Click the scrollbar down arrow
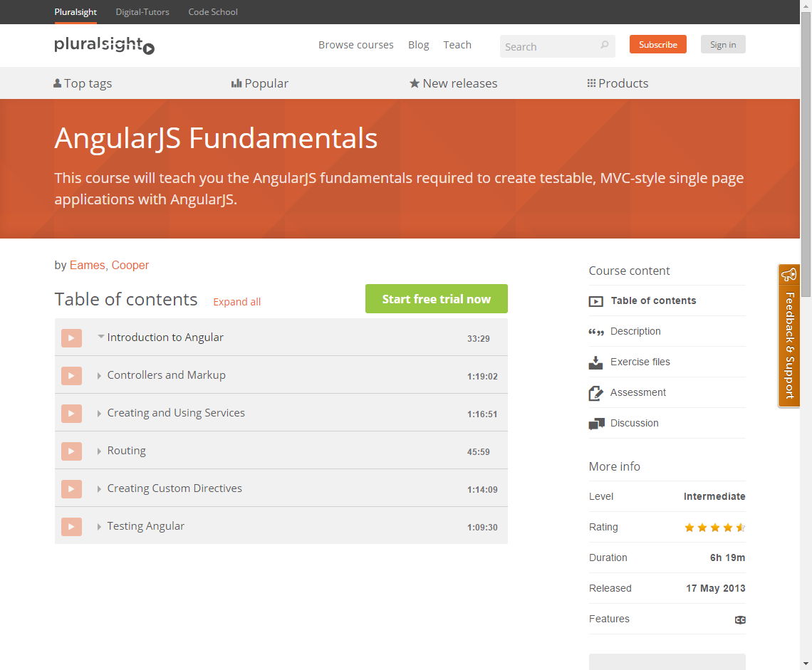Viewport: 812px width, 670px height. point(806,664)
